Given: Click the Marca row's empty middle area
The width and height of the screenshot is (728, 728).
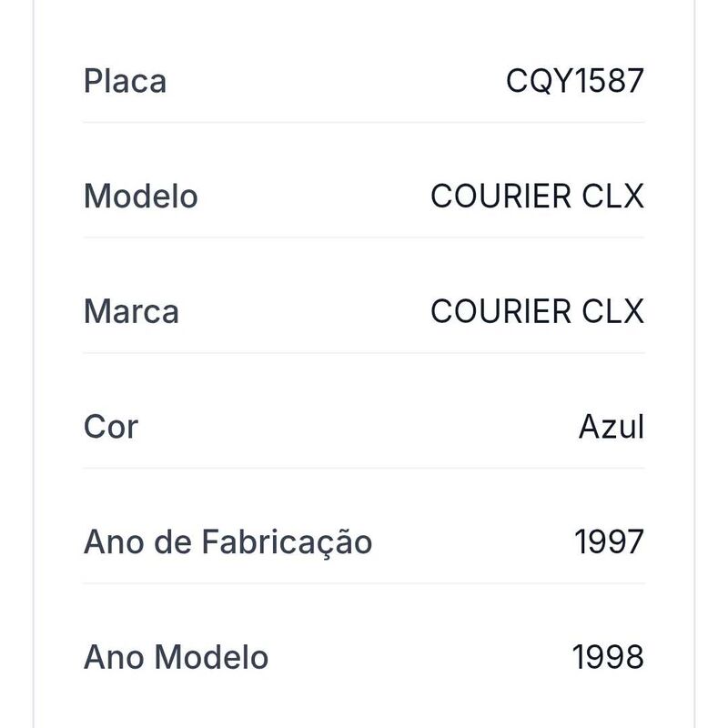Looking at the screenshot, I should click(x=305, y=311).
